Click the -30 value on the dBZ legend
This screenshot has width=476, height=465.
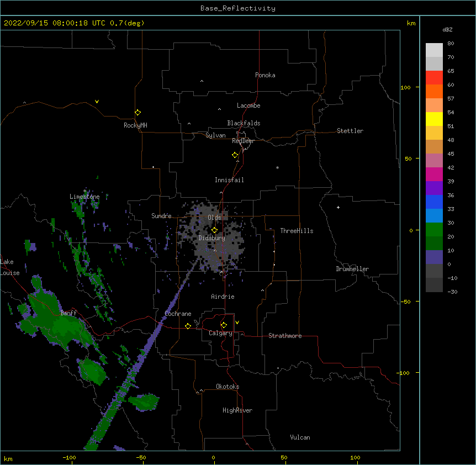452,292
